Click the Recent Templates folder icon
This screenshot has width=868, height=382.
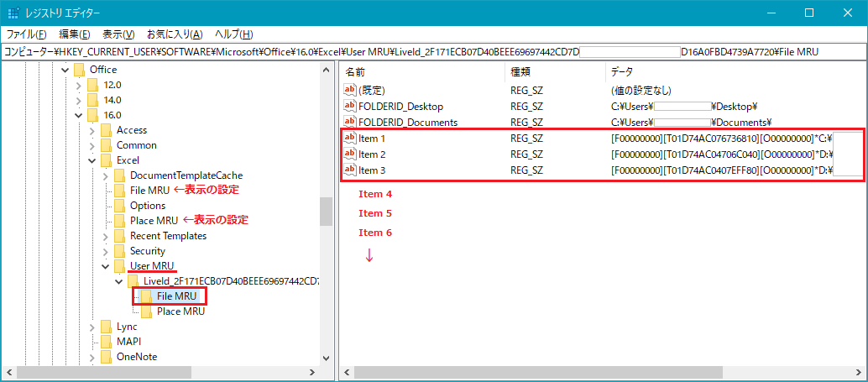point(120,236)
